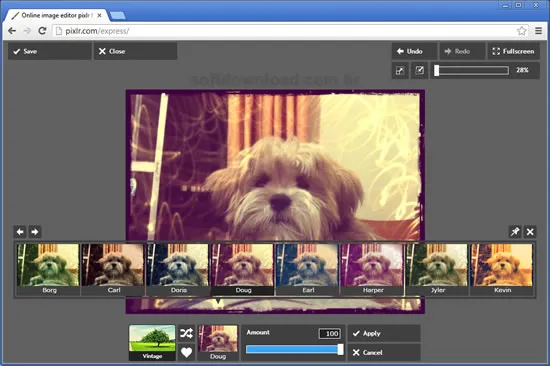This screenshot has width=550, height=366.
Task: Click the Save button
Action: tap(49, 51)
